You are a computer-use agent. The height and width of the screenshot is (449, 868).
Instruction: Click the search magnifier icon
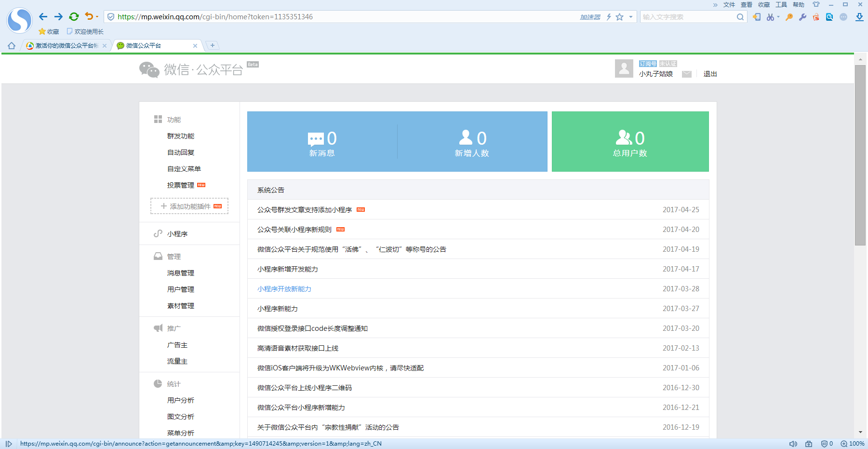[x=740, y=17]
